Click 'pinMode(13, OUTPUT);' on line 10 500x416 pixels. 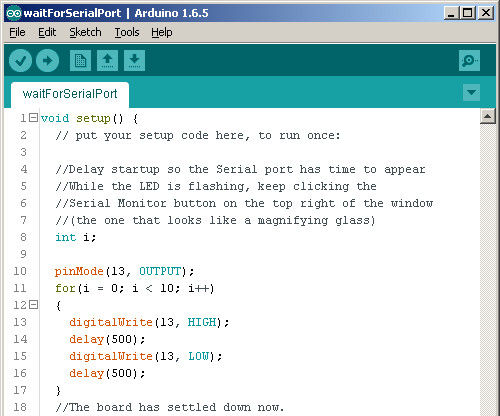click(x=124, y=271)
